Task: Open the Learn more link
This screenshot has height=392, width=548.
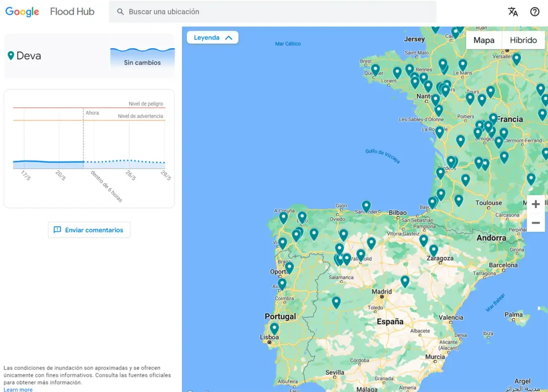Action: point(18,389)
